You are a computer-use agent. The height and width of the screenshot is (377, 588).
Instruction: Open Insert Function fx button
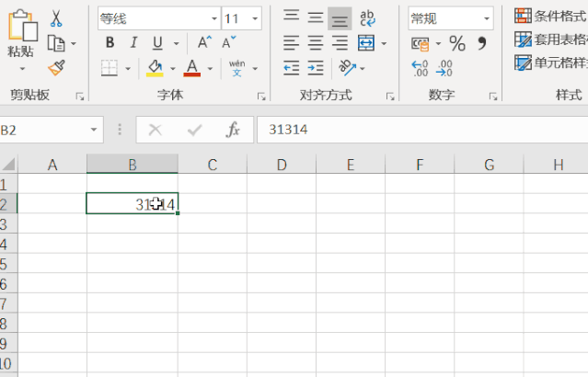(x=233, y=130)
